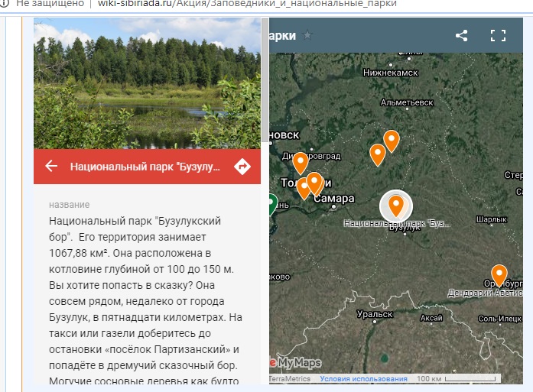Click the site info icon in address bar

tap(4, 3)
